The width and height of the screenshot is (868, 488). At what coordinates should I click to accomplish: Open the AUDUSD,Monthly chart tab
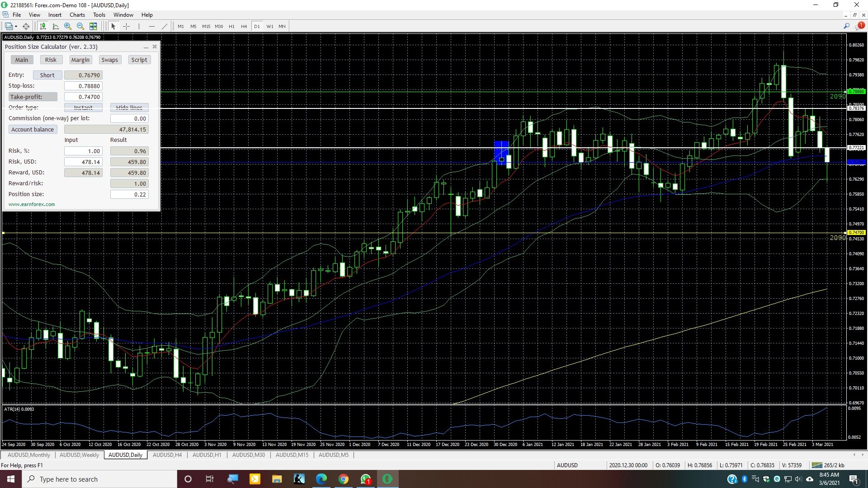[29, 455]
